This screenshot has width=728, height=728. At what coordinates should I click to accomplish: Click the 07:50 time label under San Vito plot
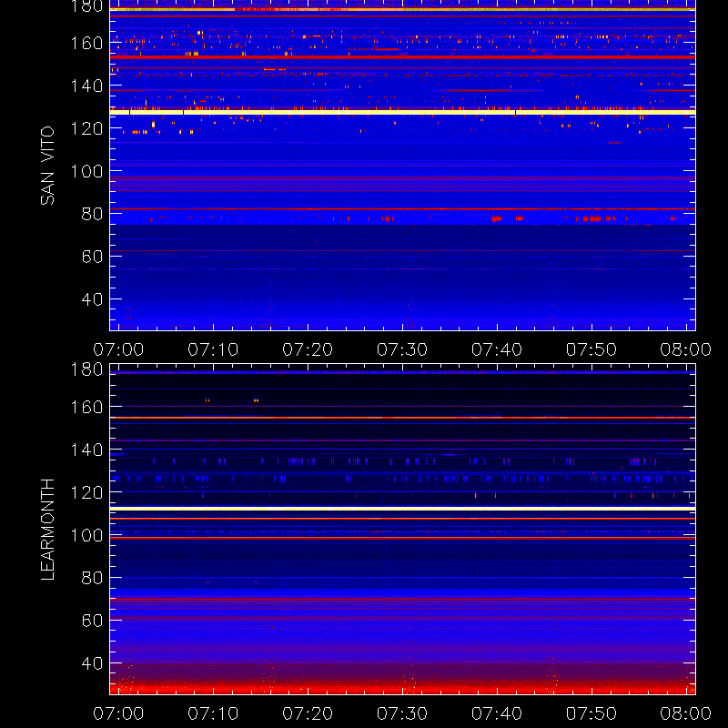(591, 349)
